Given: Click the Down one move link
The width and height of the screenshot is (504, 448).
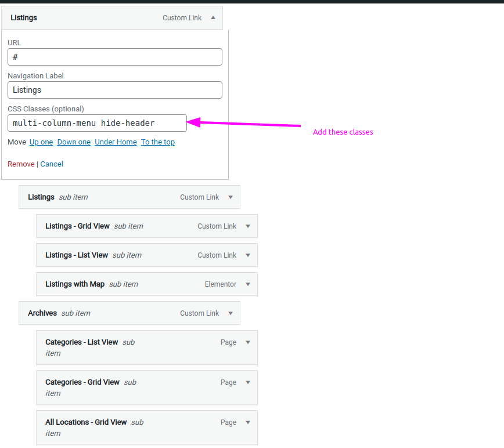Looking at the screenshot, I should pyautogui.click(x=74, y=142).
